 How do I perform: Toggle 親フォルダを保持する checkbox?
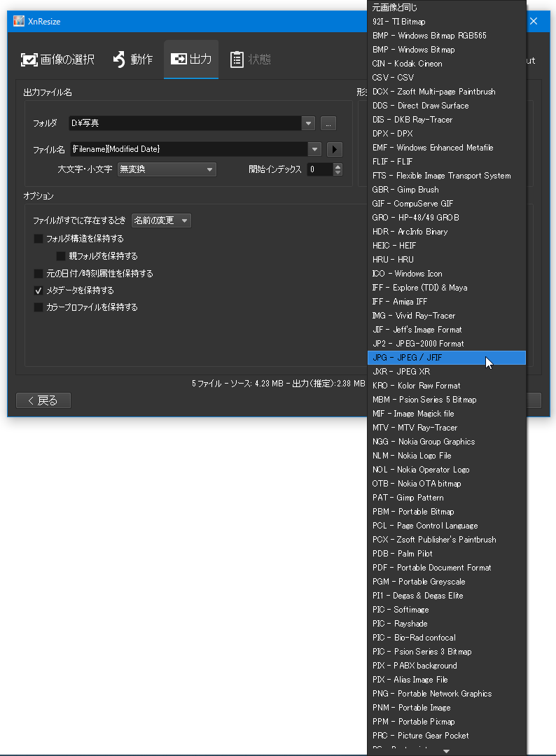coord(61,256)
